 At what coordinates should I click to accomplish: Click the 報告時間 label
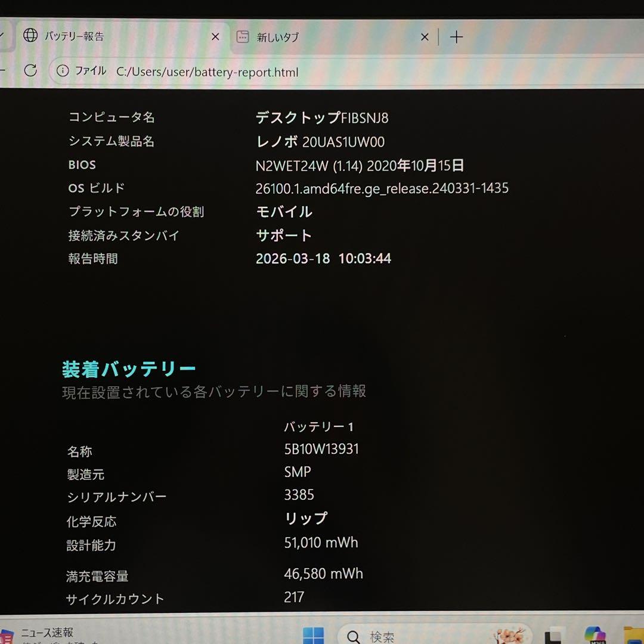pos(93,259)
